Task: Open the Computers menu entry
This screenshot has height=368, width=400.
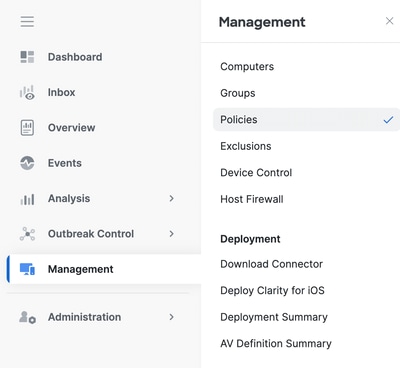Action: [247, 66]
